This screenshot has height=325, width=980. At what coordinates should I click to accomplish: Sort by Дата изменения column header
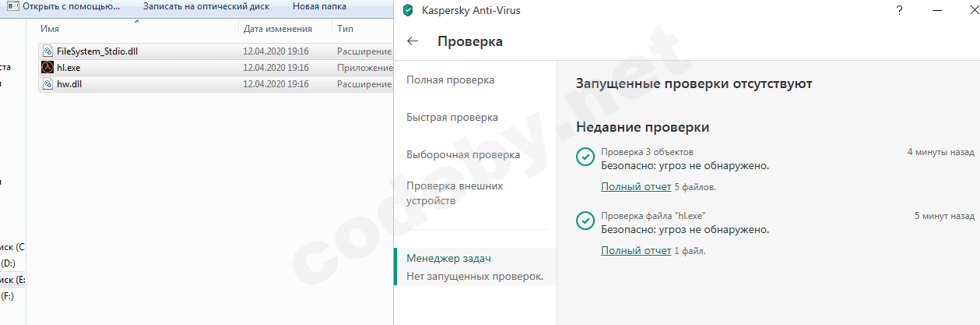pos(277,29)
